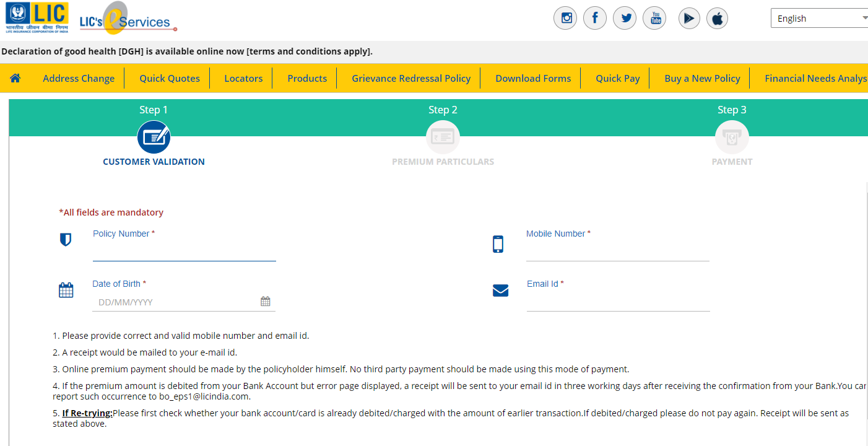Click the Facebook social icon
Screen dimensions: 868x446
(595, 18)
